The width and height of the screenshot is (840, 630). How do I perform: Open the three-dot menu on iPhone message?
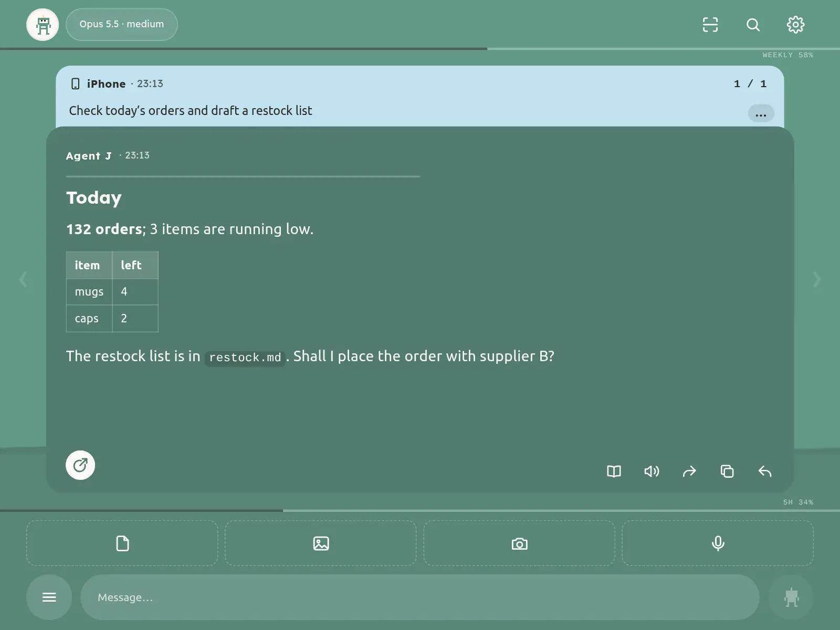click(x=761, y=114)
